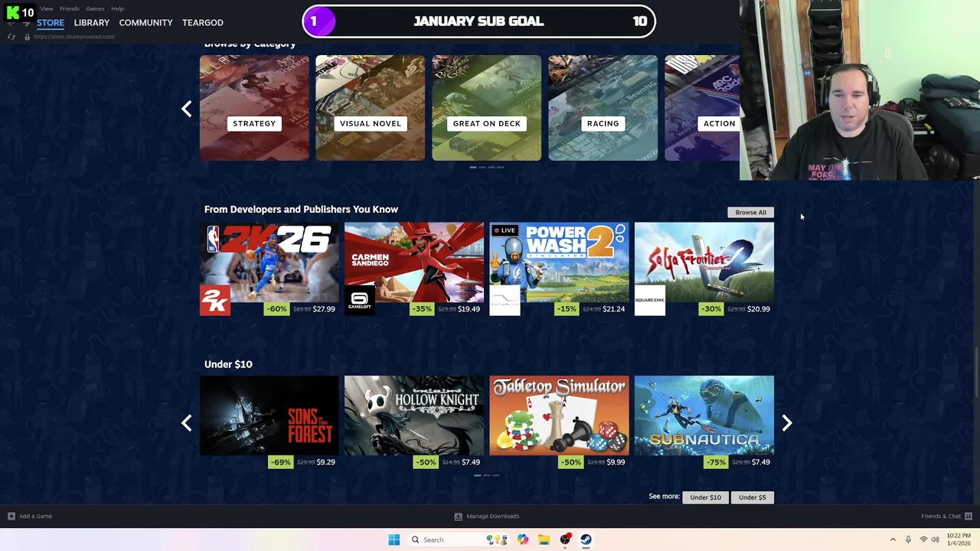Click the Browse All button
Viewport: 980px width, 551px height.
click(x=750, y=212)
